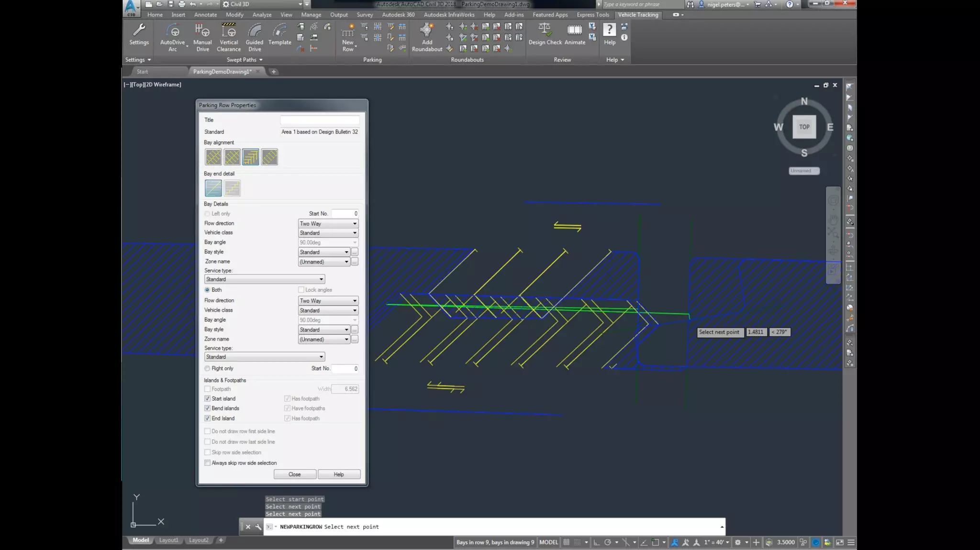This screenshot has height=550, width=980.
Task: Select the Both sides radio button
Action: coord(207,290)
